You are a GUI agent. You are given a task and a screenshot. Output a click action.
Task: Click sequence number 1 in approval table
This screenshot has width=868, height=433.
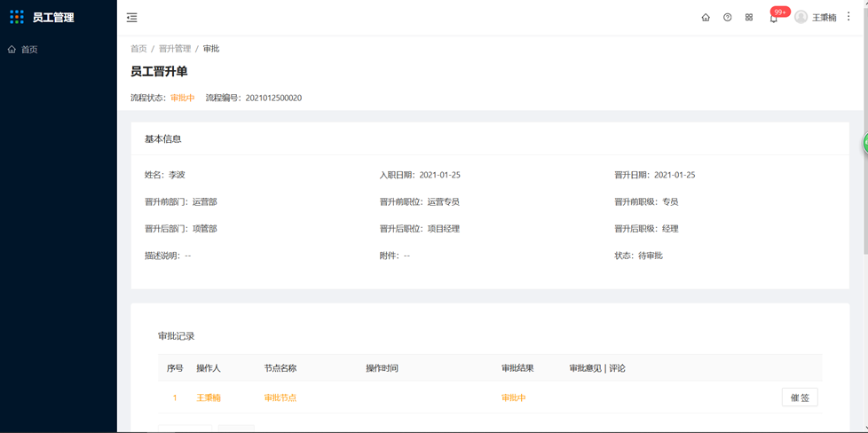(x=175, y=398)
